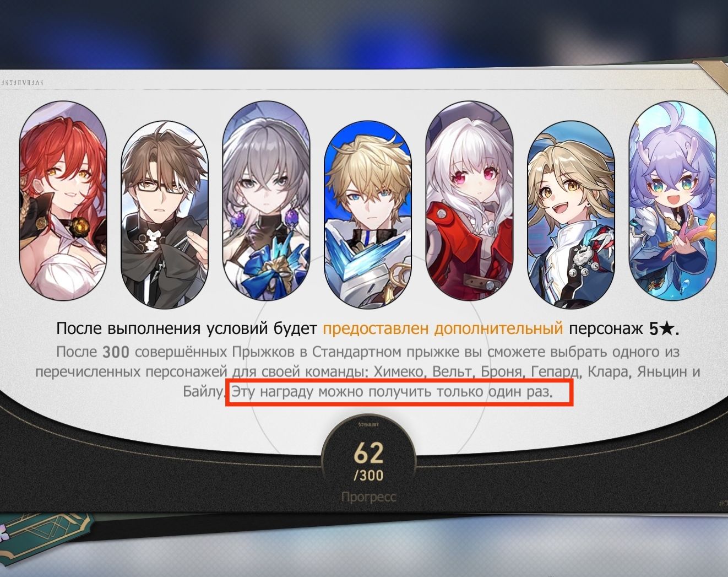Click orange text предоставлен дополнительный
The image size is (728, 577).
click(443, 329)
